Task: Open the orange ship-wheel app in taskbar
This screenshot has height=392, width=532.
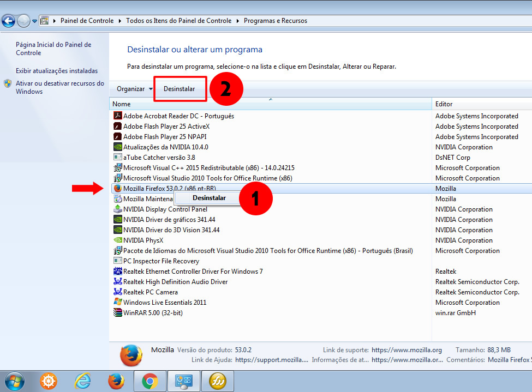Action: 49,381
